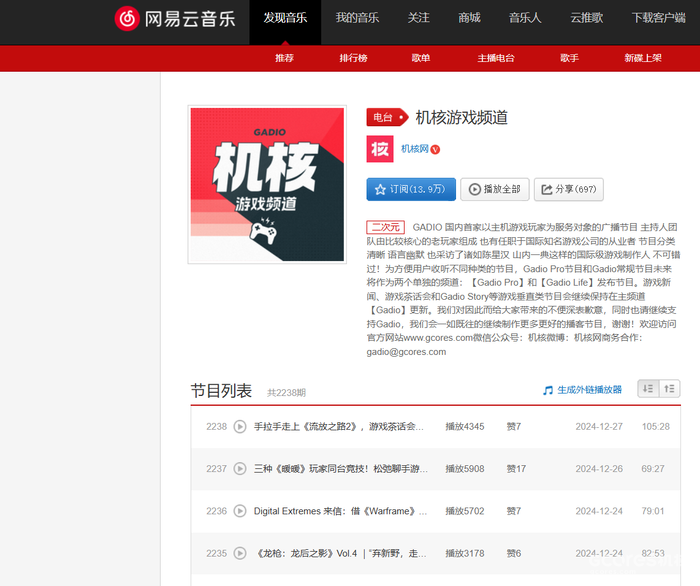
Task: Play episode 2238 with its play icon
Action: tap(240, 427)
